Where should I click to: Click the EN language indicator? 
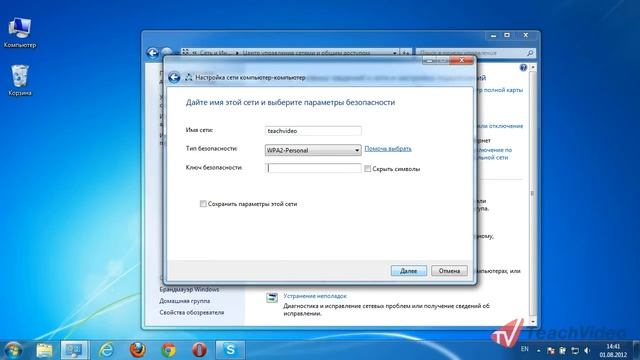click(524, 349)
